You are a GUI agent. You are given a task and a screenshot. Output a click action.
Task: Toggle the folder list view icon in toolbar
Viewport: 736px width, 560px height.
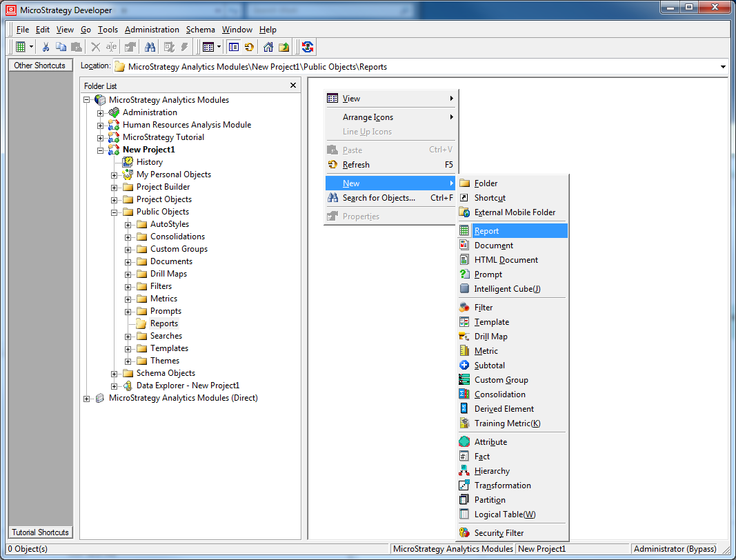[x=234, y=47]
